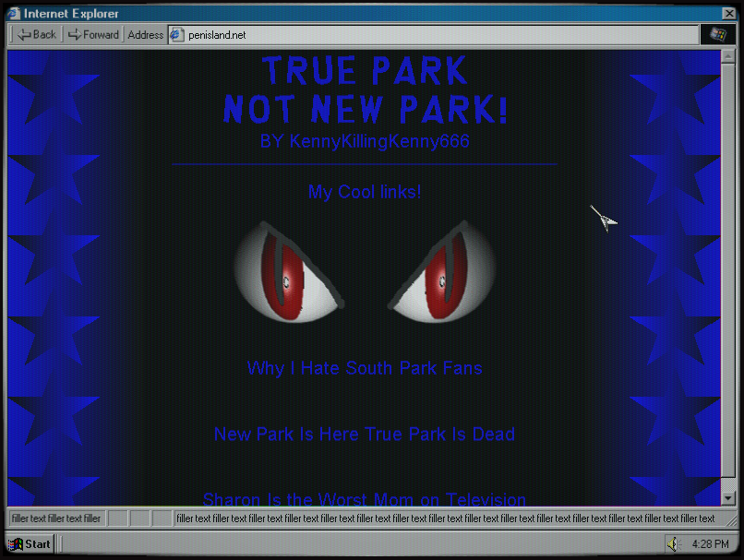This screenshot has width=744, height=560.
Task: Click the long status bar filler text
Action: [x=446, y=518]
